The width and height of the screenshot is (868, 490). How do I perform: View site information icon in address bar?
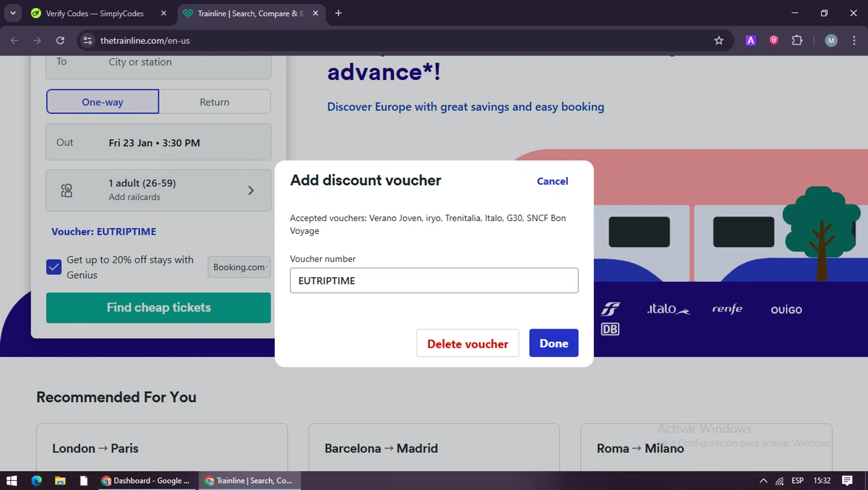pos(88,40)
